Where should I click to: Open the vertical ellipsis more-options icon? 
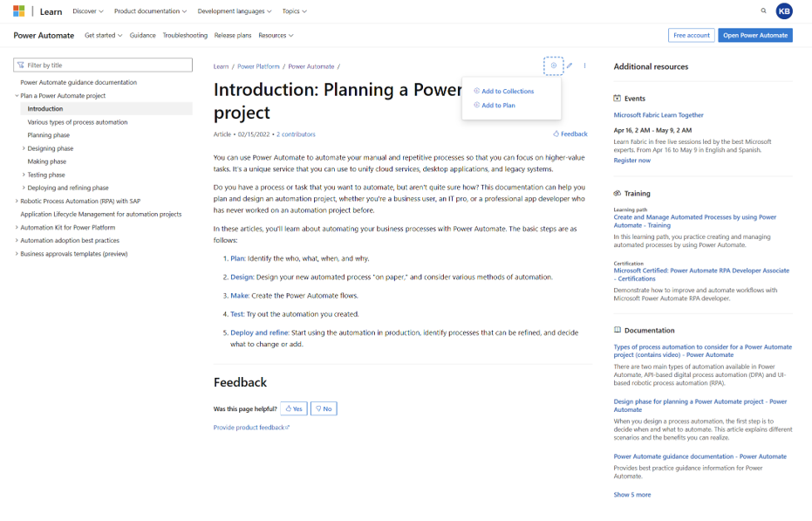(584, 65)
